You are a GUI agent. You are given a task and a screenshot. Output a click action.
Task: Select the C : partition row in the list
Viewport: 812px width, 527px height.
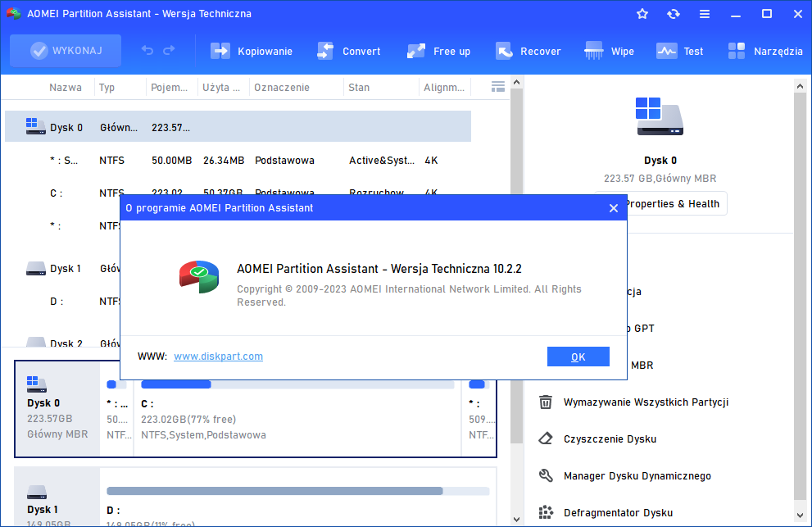click(238, 193)
